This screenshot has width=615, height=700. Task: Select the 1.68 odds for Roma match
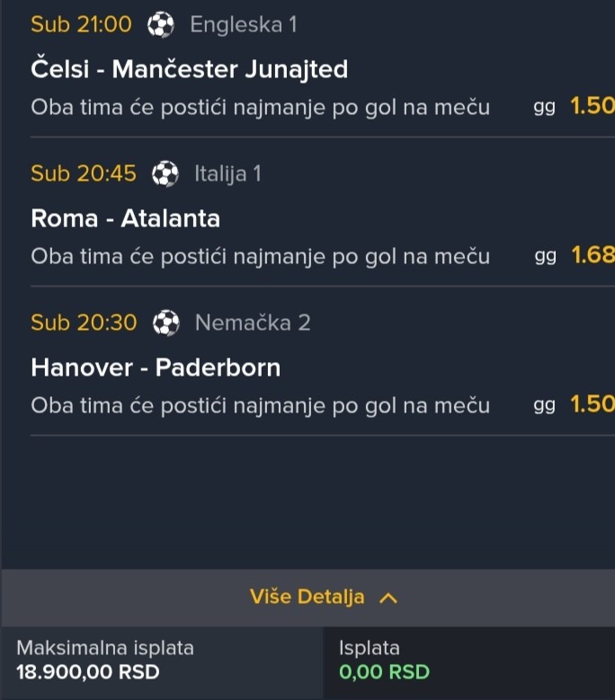(592, 256)
